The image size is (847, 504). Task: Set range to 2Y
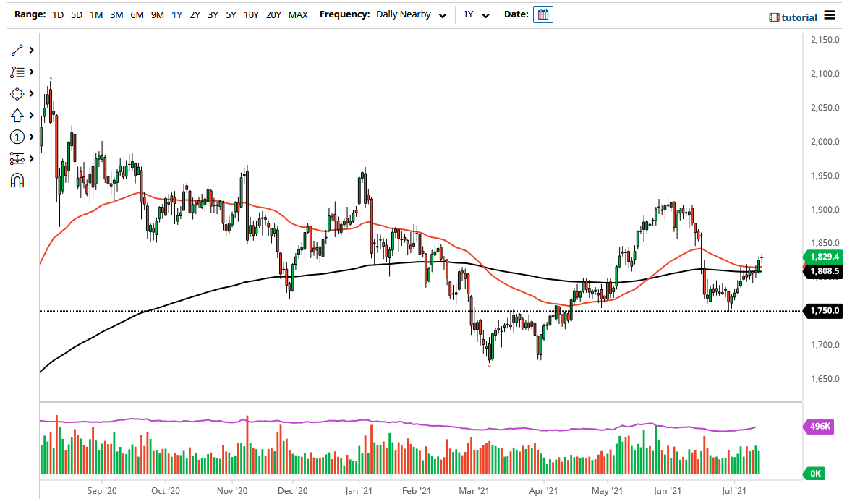[x=195, y=14]
